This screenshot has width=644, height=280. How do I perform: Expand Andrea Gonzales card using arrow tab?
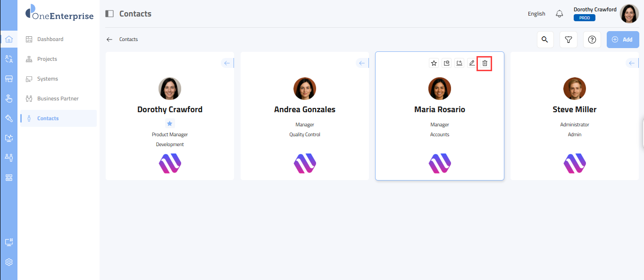362,63
